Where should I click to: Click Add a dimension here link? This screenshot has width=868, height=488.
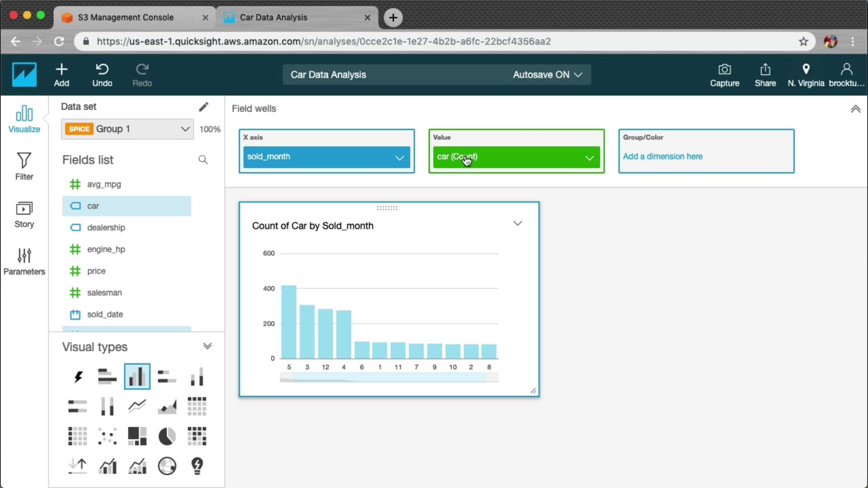pos(662,156)
